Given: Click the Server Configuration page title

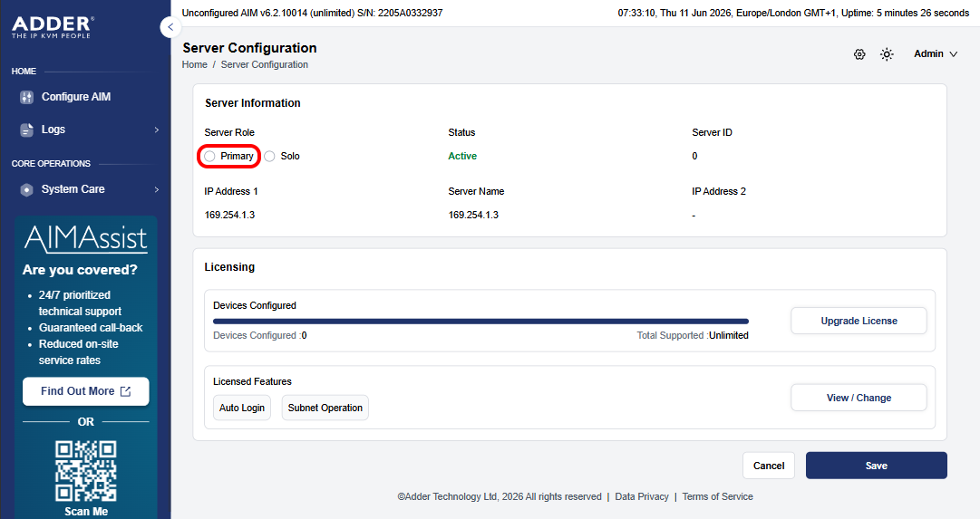Looking at the screenshot, I should [x=249, y=48].
